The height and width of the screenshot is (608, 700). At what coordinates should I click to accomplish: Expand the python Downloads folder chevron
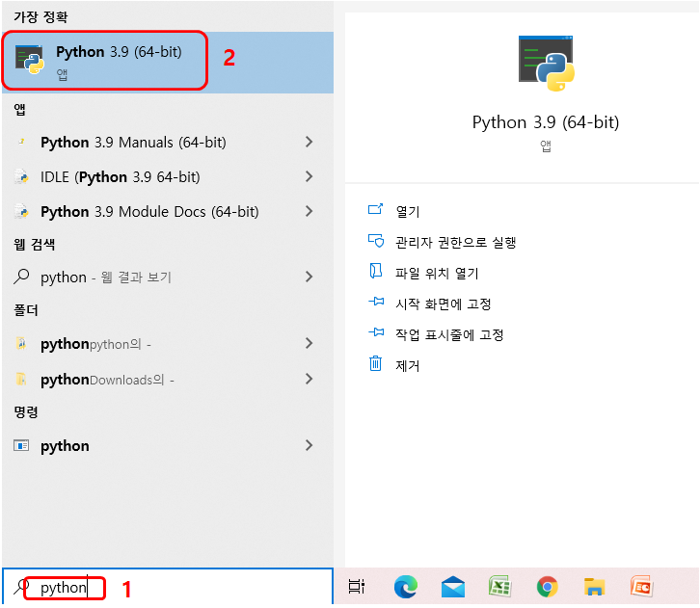point(309,380)
